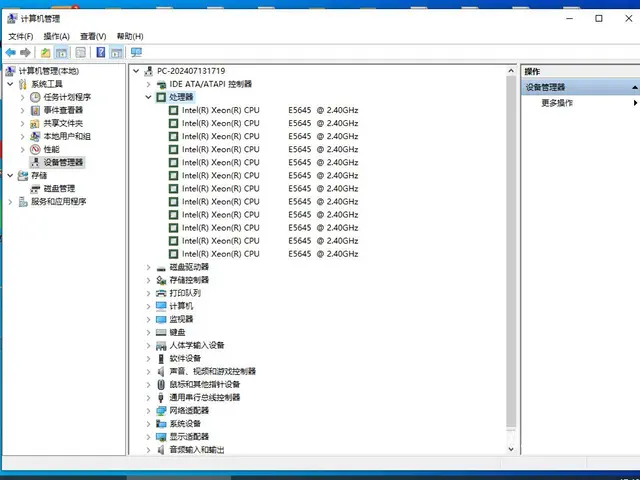Open Help via the blue question mark icon
This screenshot has width=640, height=480.
pos(100,52)
